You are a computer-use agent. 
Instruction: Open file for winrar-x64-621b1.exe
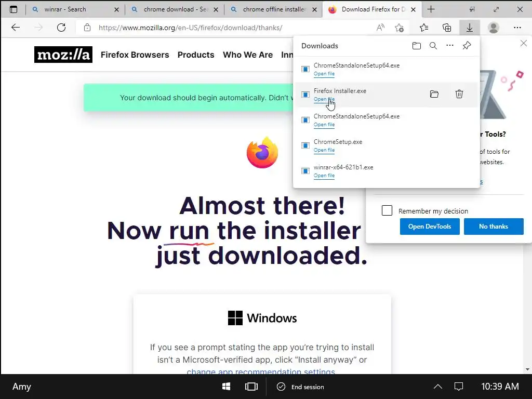[324, 176]
